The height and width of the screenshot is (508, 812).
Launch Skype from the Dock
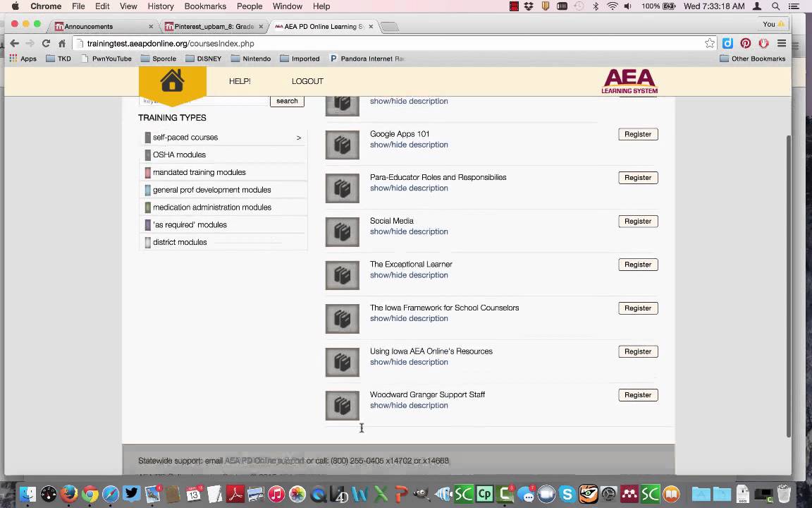click(x=567, y=494)
